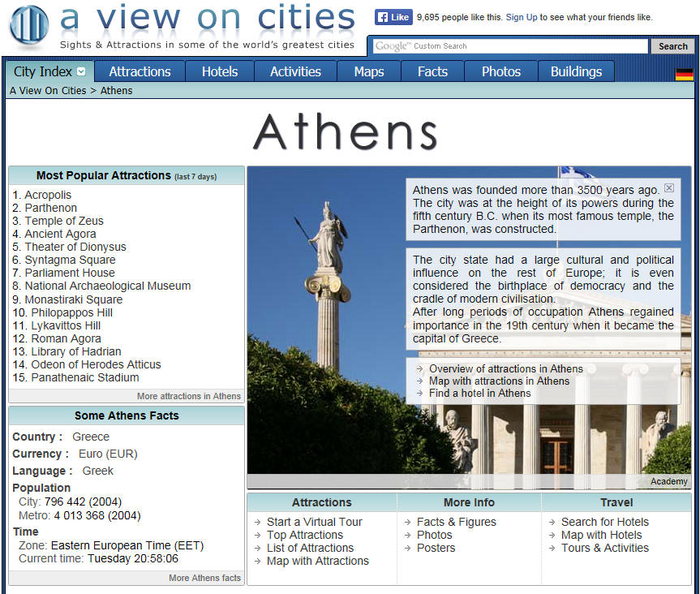Image resolution: width=700 pixels, height=594 pixels.
Task: Open Parliament House link
Action: [x=70, y=273]
